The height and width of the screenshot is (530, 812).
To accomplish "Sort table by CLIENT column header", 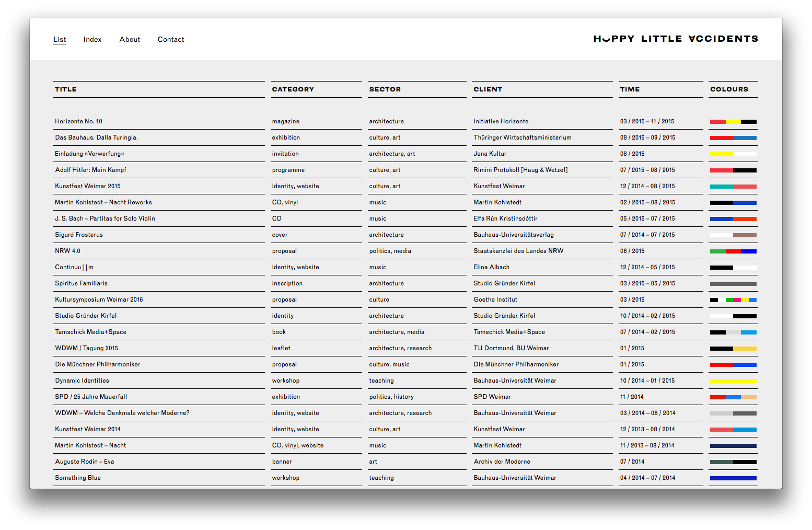I will click(488, 89).
